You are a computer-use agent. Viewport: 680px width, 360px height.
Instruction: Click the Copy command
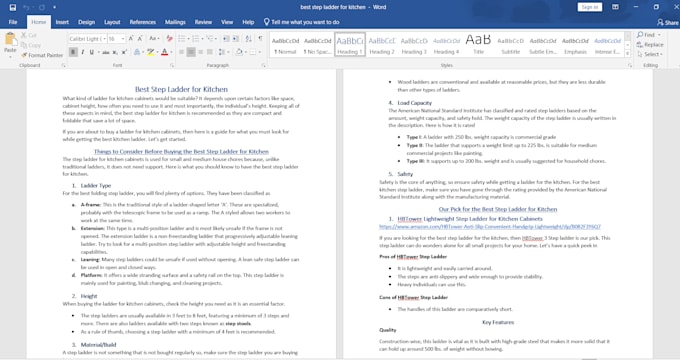(31, 45)
